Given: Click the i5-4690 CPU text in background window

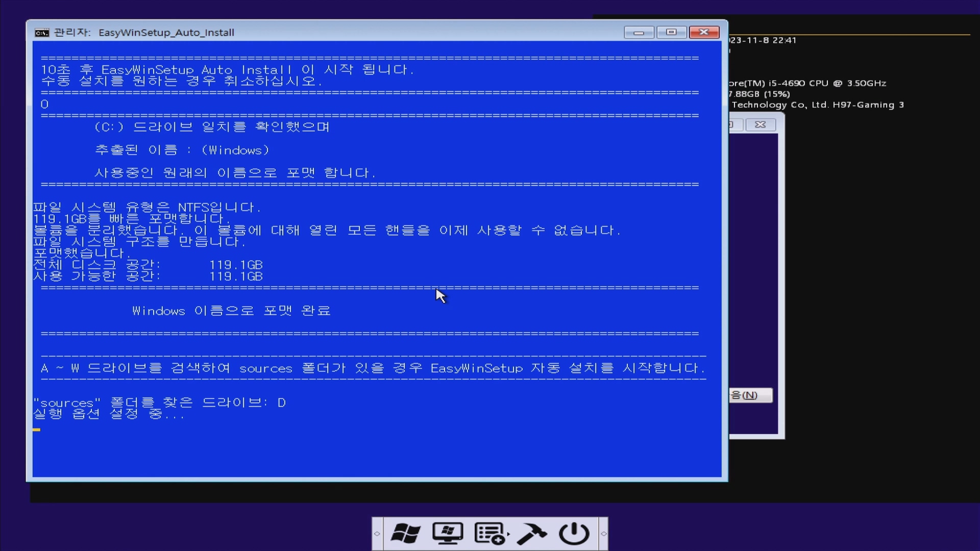Looking at the screenshot, I should pos(807,83).
